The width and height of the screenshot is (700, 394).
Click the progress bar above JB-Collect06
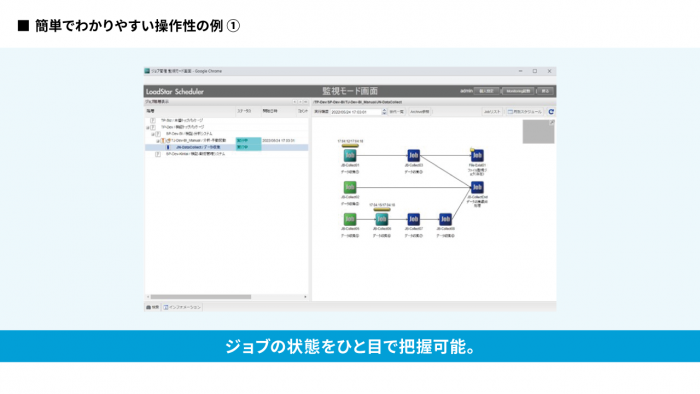click(382, 209)
